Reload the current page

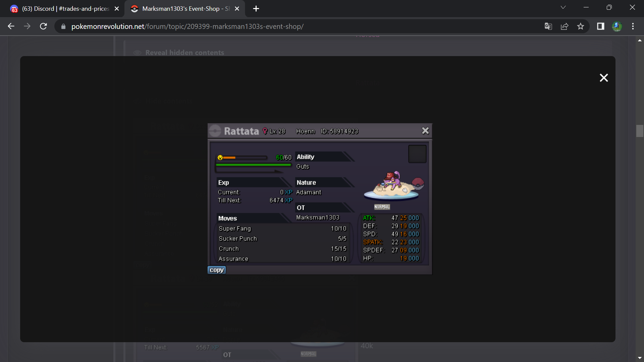click(43, 26)
